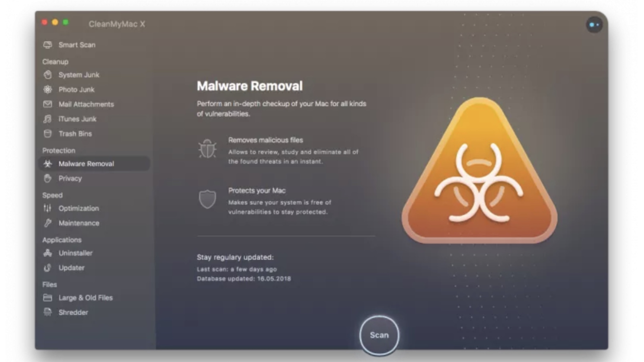Expand the Speed section in sidebar

52,195
